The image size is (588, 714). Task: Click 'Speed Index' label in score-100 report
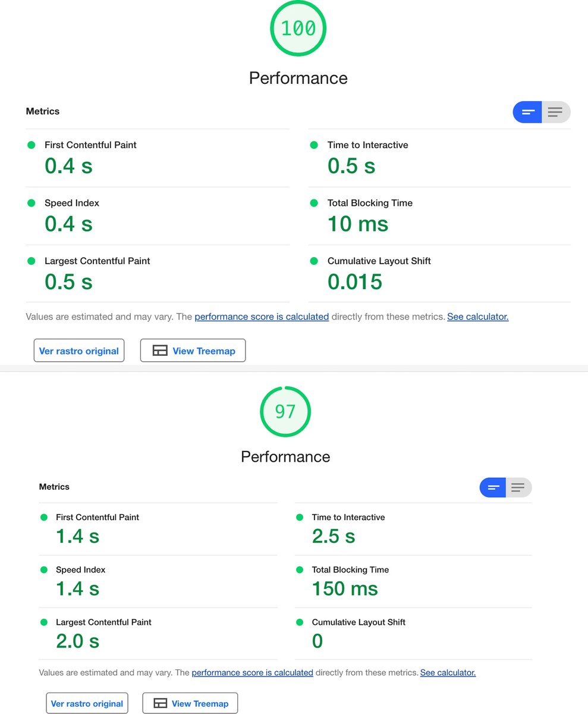72,203
